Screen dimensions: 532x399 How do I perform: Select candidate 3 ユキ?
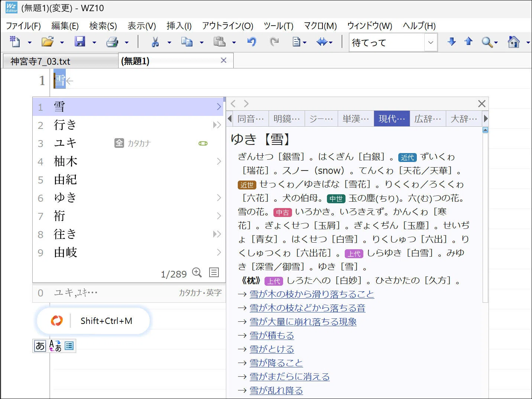pyautogui.click(x=128, y=143)
